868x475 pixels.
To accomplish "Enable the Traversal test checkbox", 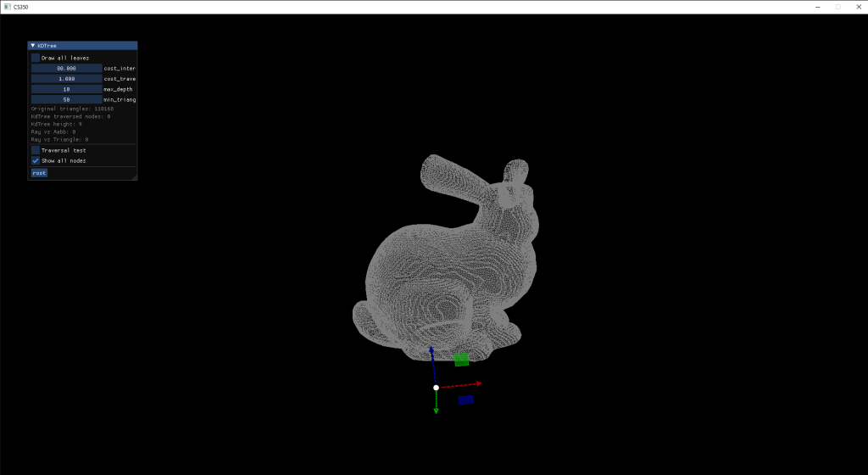I will tap(36, 150).
